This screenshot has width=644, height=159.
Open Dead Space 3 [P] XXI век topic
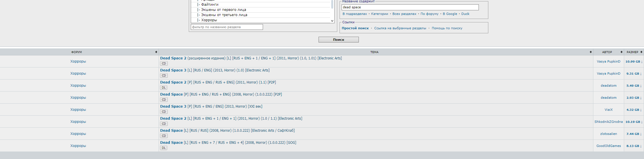point(211,106)
